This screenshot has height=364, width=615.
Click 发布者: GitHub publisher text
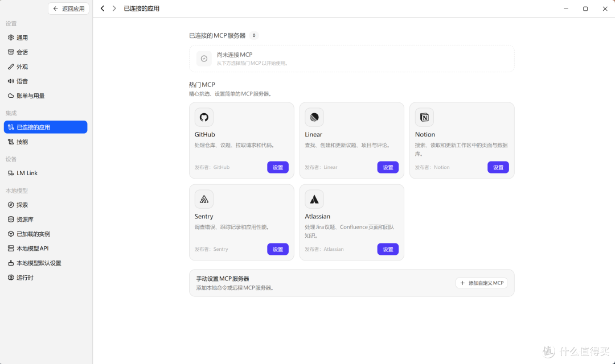point(212,167)
